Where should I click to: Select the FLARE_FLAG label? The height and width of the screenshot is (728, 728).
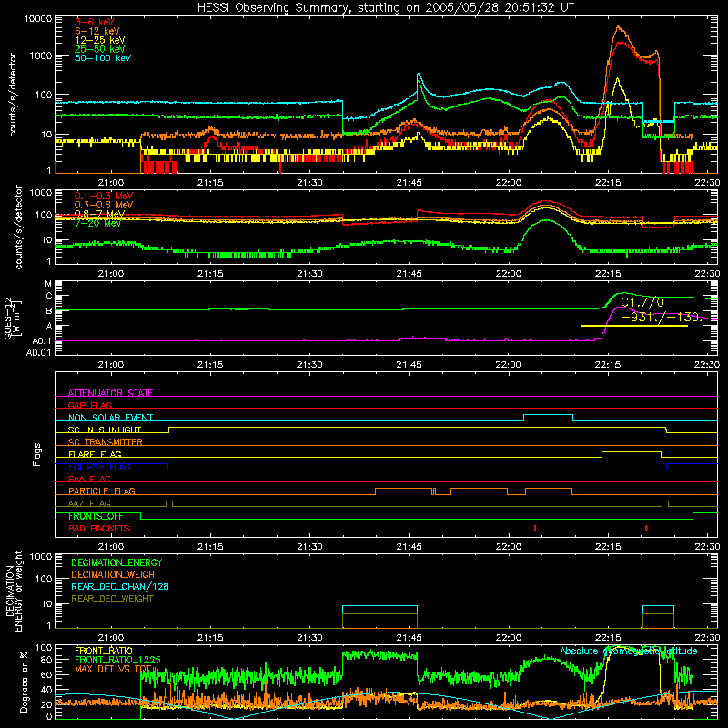(x=95, y=454)
